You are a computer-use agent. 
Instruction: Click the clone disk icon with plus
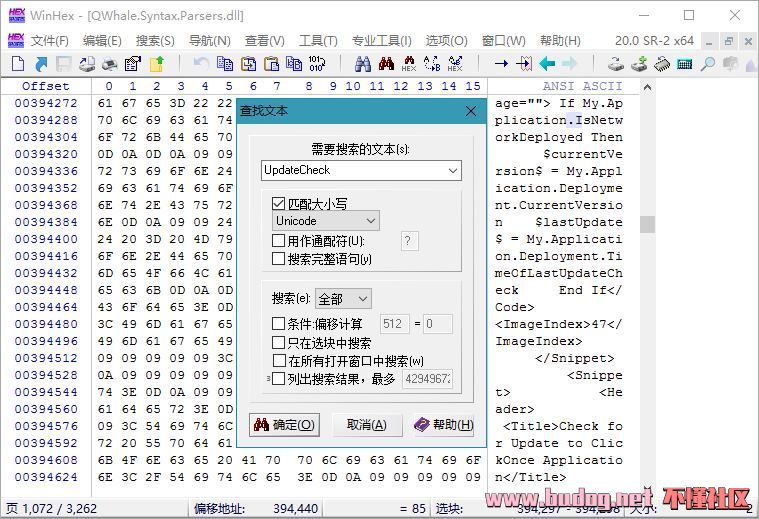coord(639,63)
